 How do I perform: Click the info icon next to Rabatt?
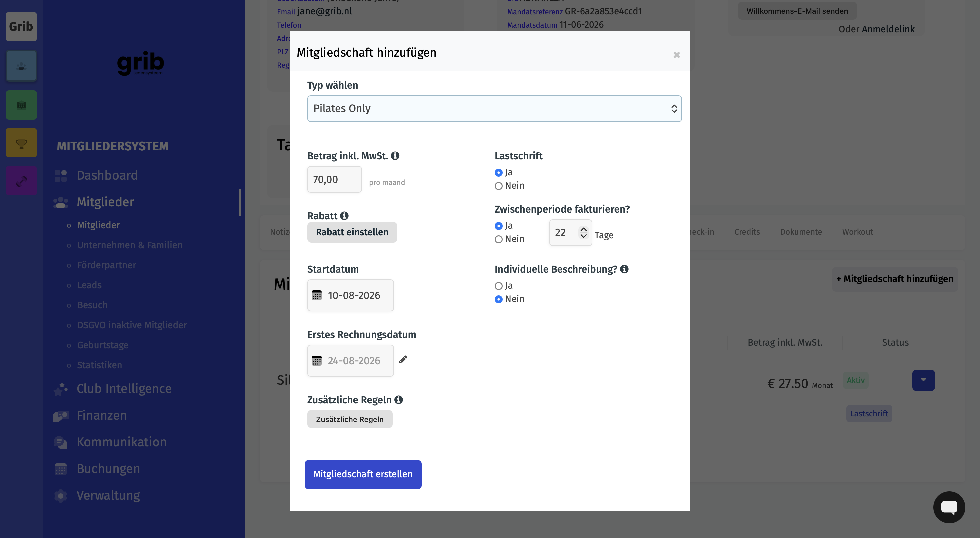coord(344,216)
